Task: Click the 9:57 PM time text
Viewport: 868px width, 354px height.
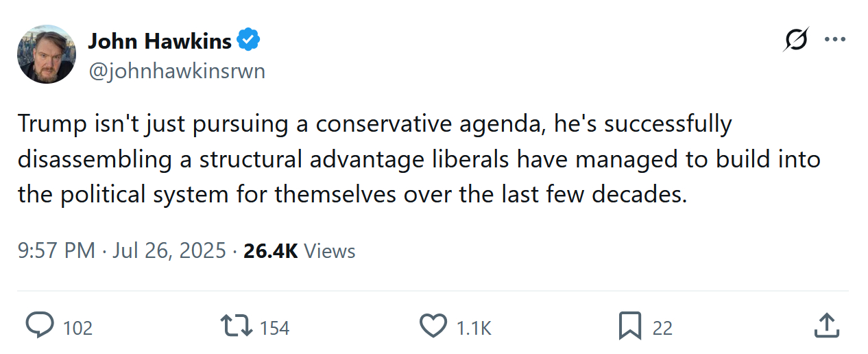Action: (x=56, y=251)
